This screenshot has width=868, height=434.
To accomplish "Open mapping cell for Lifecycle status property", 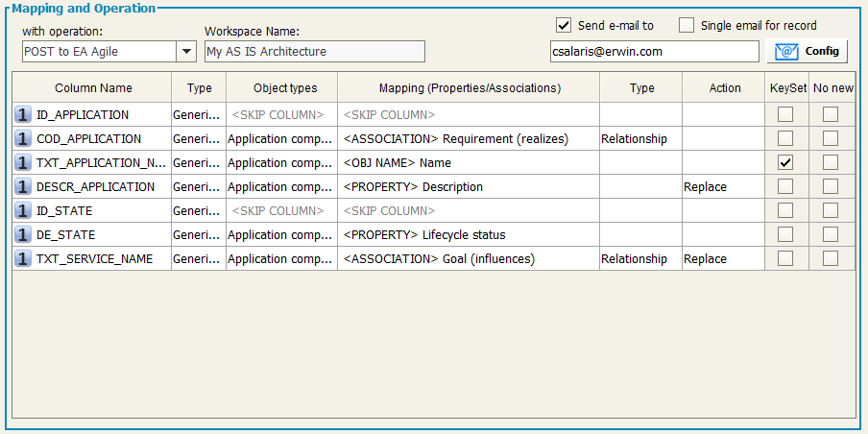I will point(468,235).
